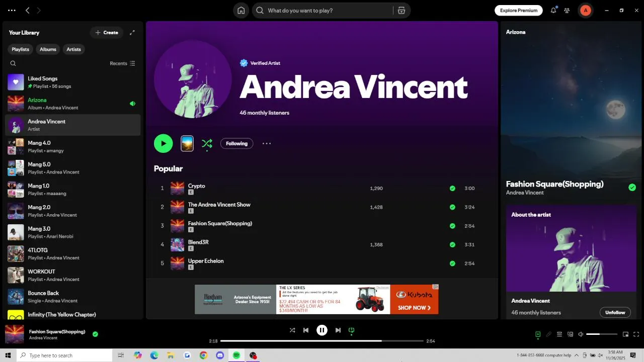644x362 pixels.
Task: Open Google Chrome from the taskbar
Action: [x=203, y=355]
